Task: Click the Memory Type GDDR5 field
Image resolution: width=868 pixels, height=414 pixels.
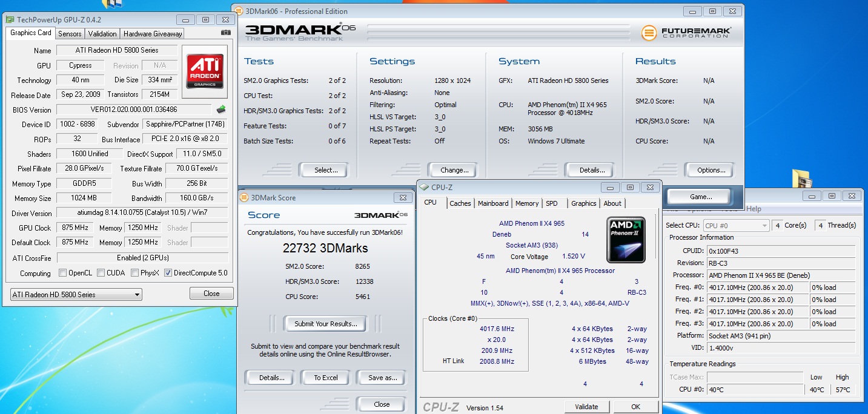Action: pyautogui.click(x=84, y=183)
